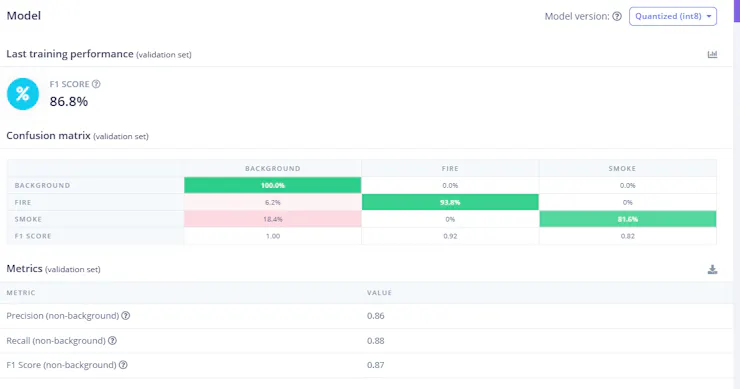Click the purple scrollbar at right edge
Screen dimensions: 740x389
pos(737,10)
